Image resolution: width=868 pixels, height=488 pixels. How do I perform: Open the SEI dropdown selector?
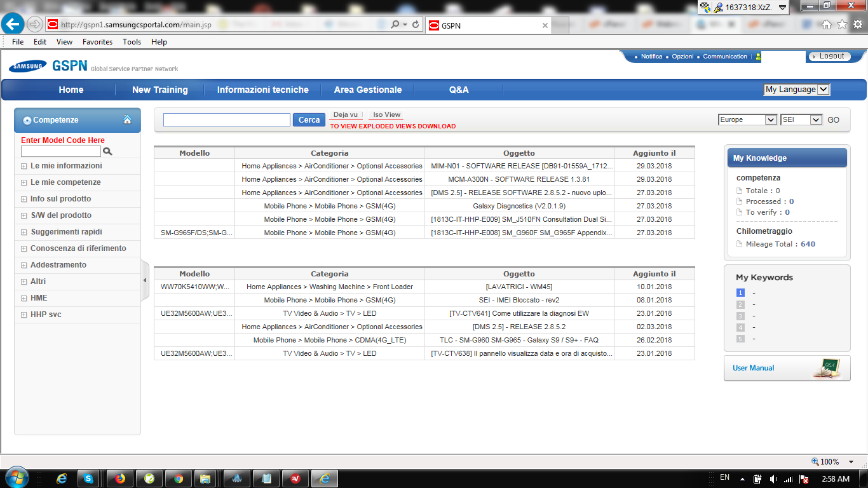pyautogui.click(x=801, y=119)
